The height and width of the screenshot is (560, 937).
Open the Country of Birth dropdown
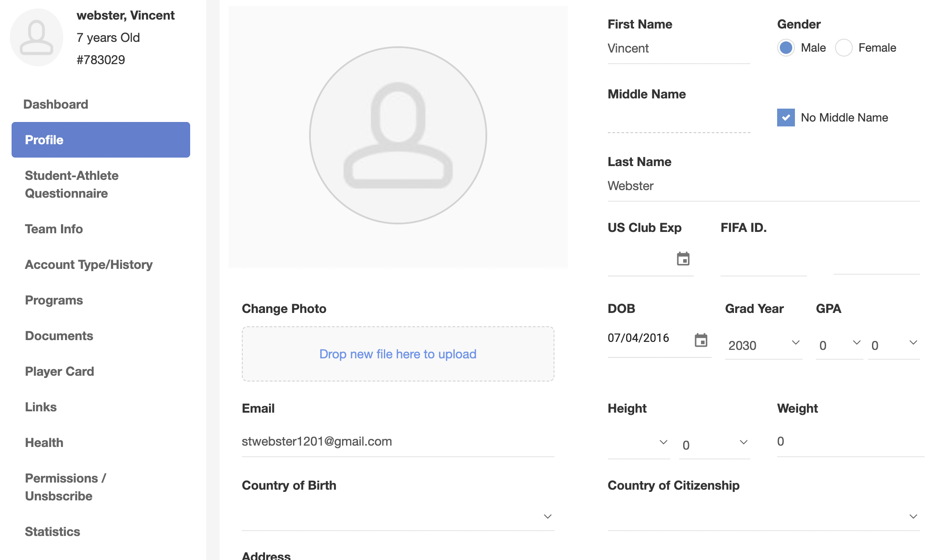click(398, 516)
